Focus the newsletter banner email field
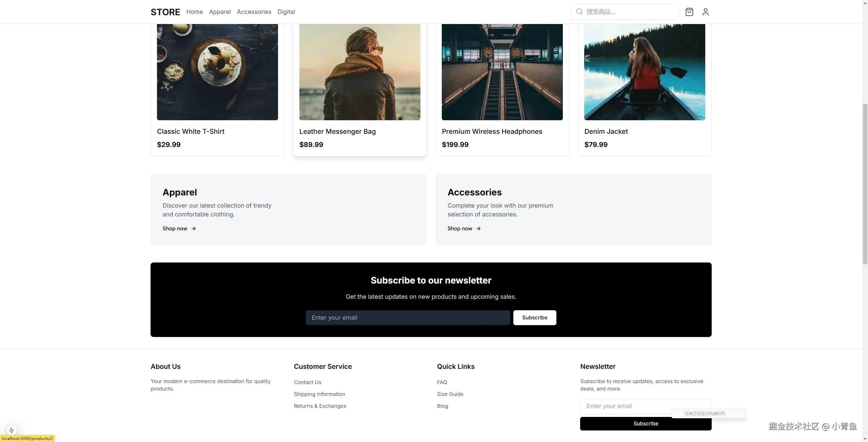Image resolution: width=868 pixels, height=442 pixels. click(408, 318)
